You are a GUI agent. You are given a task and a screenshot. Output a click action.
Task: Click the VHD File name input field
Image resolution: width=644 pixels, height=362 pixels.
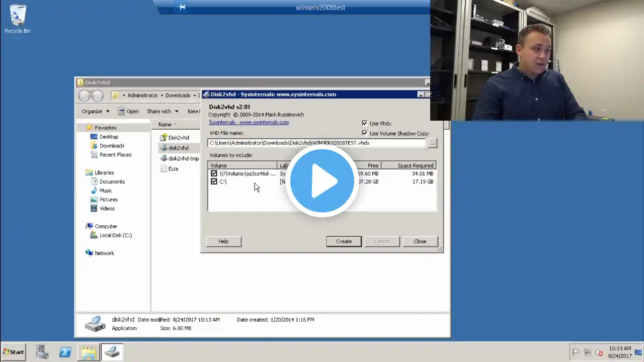317,143
